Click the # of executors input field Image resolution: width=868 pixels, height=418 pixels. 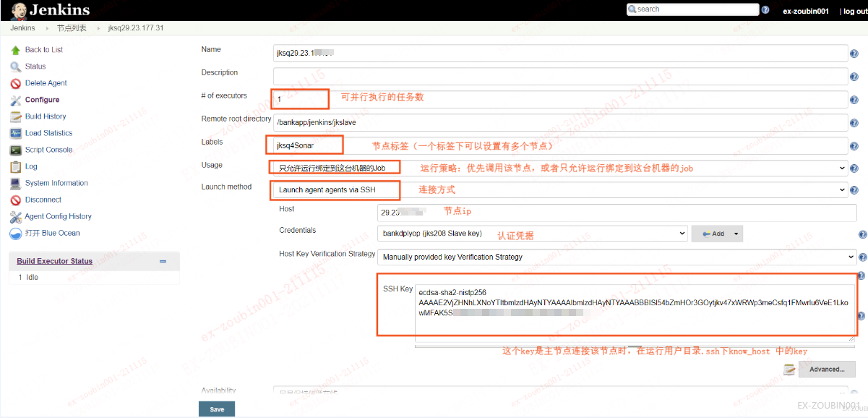point(560,100)
